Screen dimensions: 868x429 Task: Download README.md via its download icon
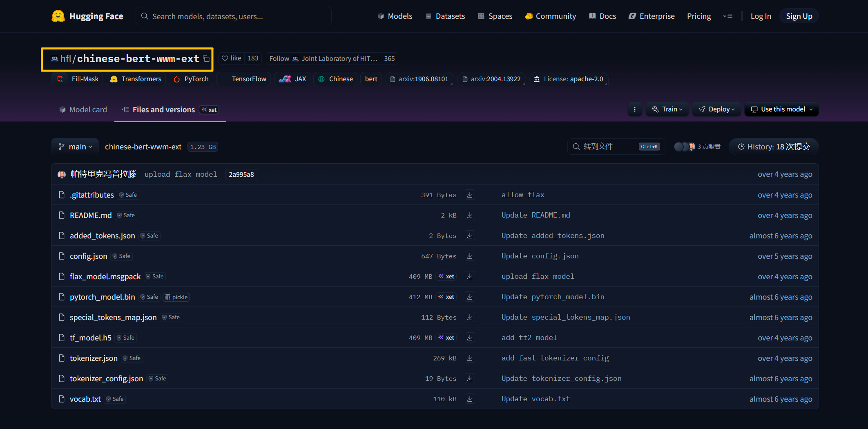470,215
